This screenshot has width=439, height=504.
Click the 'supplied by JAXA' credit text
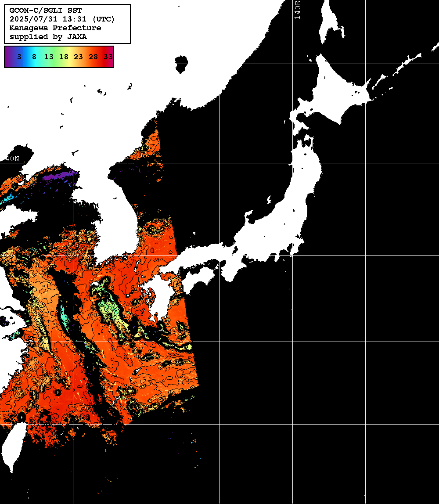[48, 36]
